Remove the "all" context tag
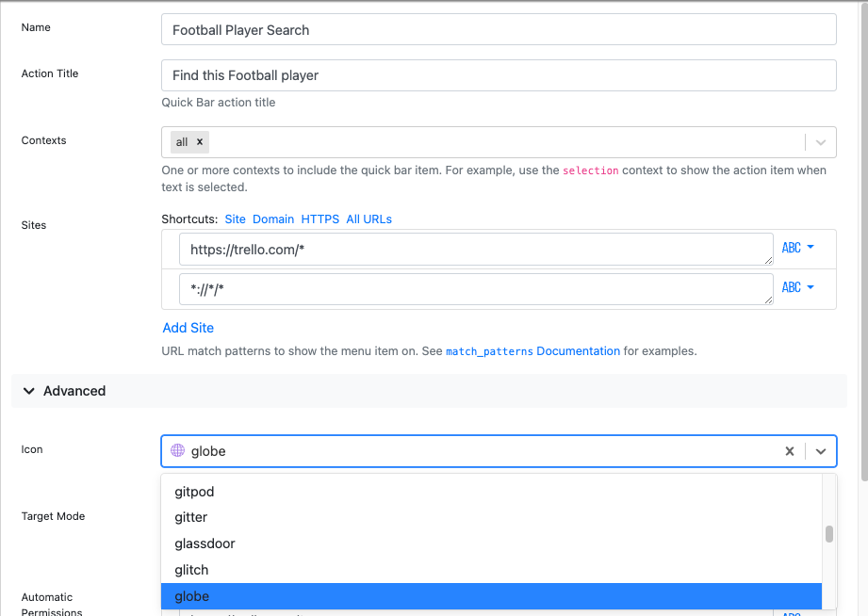The height and width of the screenshot is (616, 868). [x=199, y=141]
